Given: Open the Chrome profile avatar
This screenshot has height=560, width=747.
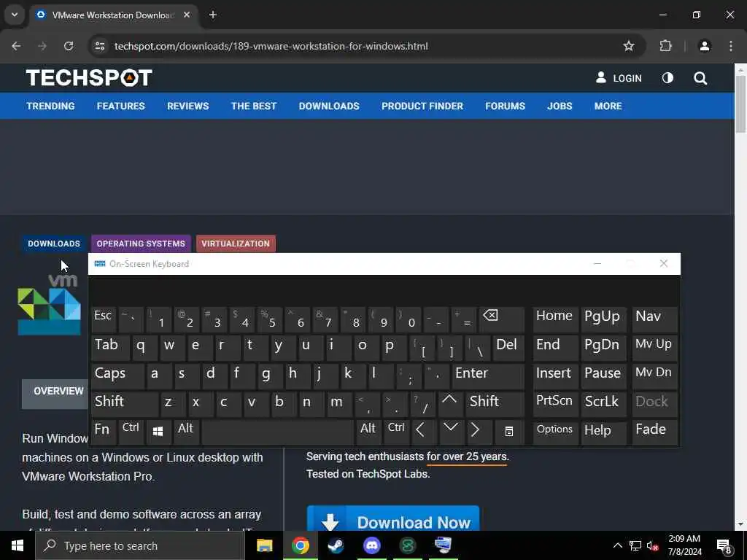Looking at the screenshot, I should (705, 46).
